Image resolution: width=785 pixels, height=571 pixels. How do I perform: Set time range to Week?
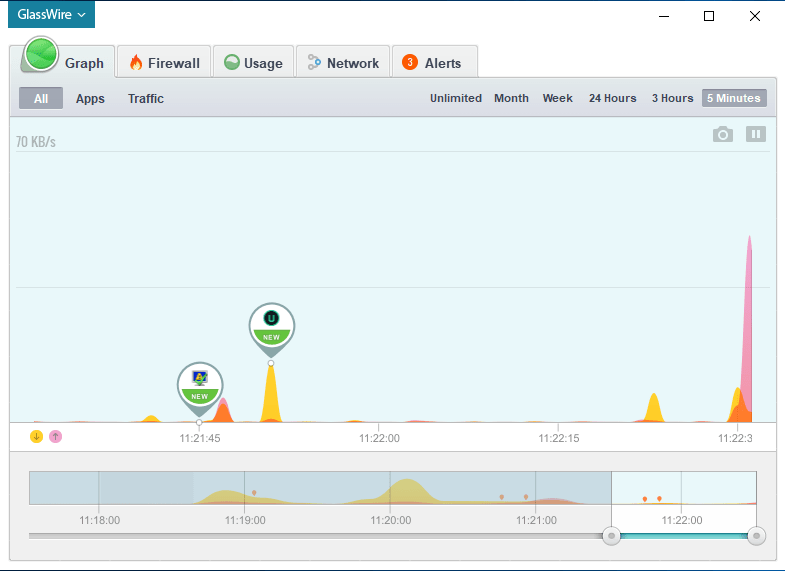point(557,98)
